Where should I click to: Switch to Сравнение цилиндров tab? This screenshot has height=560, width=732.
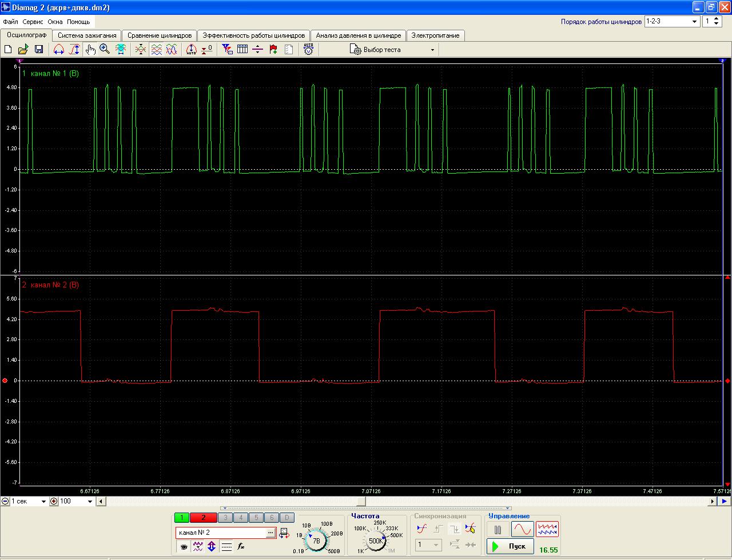[160, 35]
